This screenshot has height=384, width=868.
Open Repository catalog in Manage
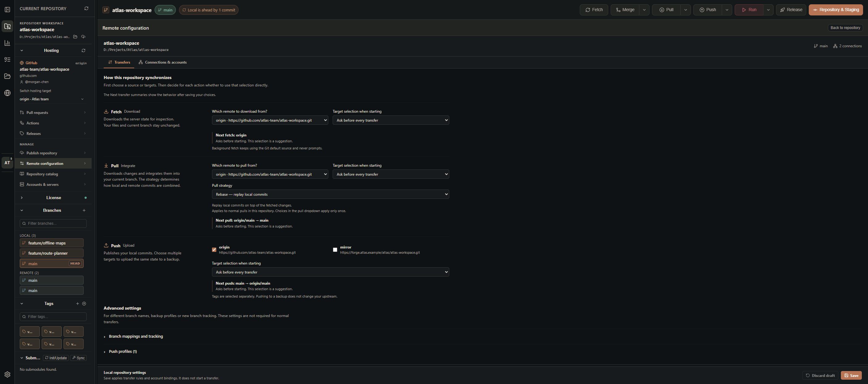[53, 174]
